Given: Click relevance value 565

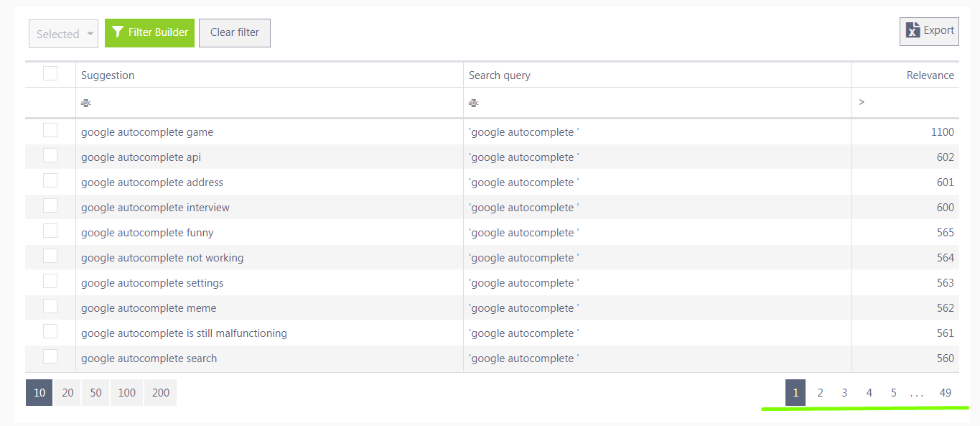Looking at the screenshot, I should (946, 233).
